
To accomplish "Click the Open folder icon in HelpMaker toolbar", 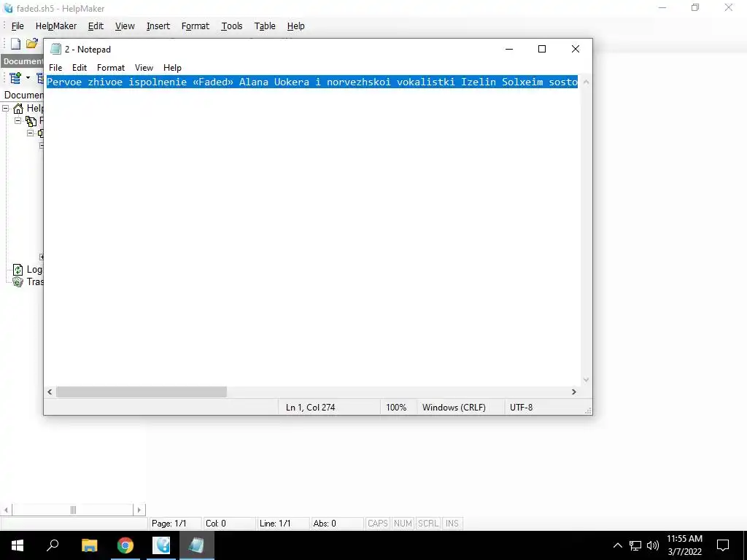I will [32, 44].
